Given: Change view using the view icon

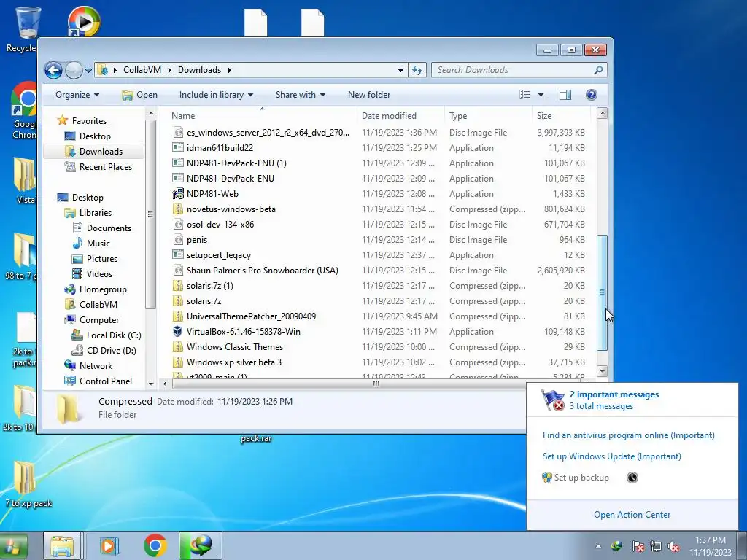Looking at the screenshot, I should [x=525, y=95].
